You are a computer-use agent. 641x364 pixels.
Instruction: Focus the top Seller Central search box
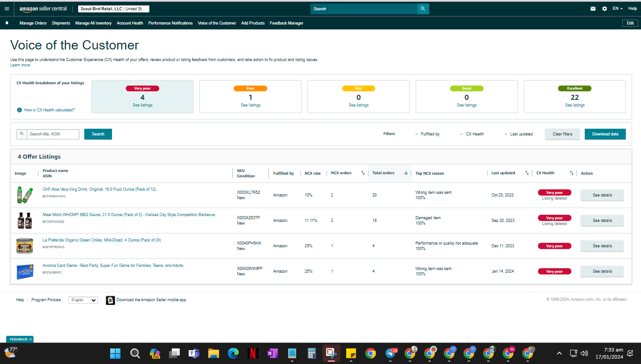coord(364,9)
